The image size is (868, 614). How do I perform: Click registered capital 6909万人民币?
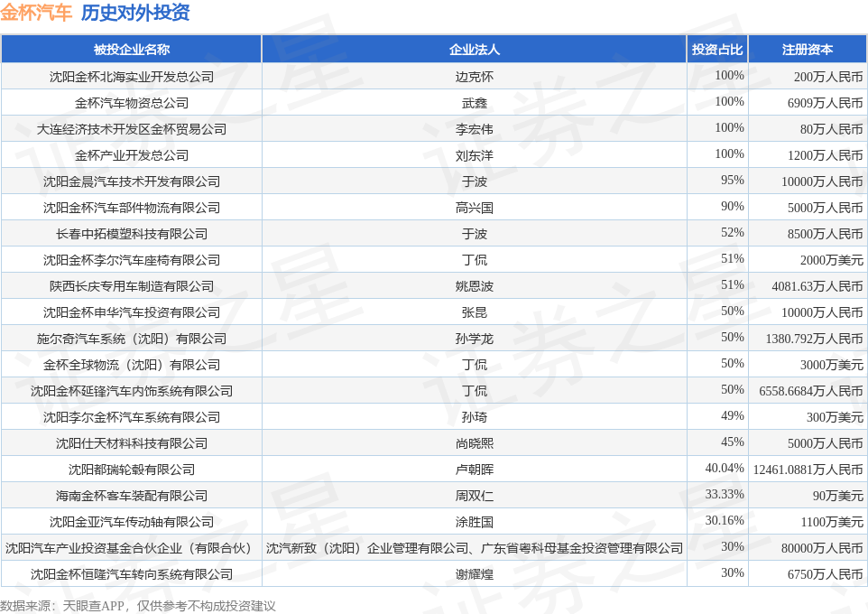click(x=826, y=103)
